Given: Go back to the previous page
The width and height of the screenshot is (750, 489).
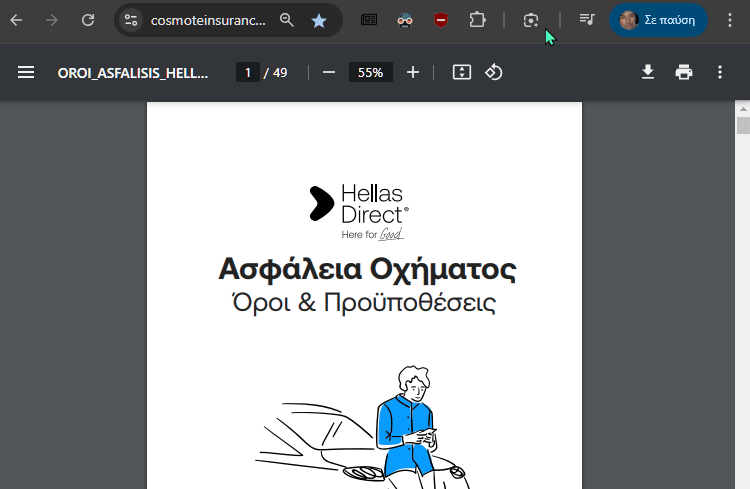Looking at the screenshot, I should pos(17,20).
